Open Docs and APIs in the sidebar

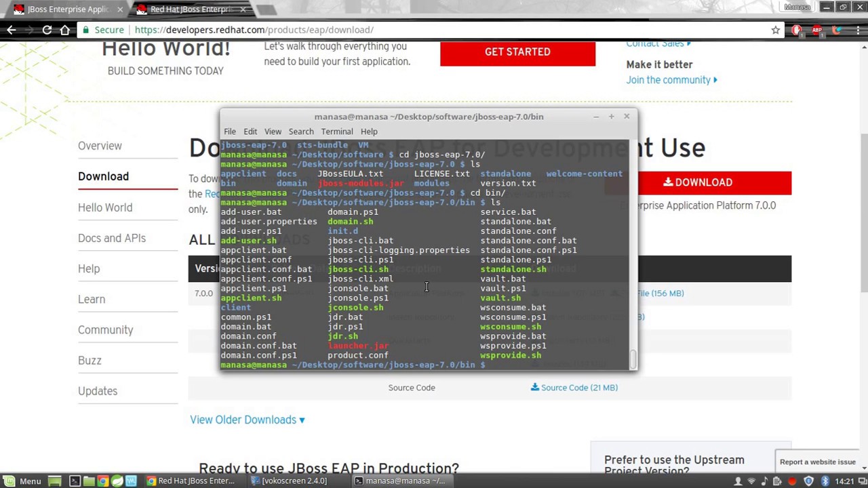[x=112, y=238]
